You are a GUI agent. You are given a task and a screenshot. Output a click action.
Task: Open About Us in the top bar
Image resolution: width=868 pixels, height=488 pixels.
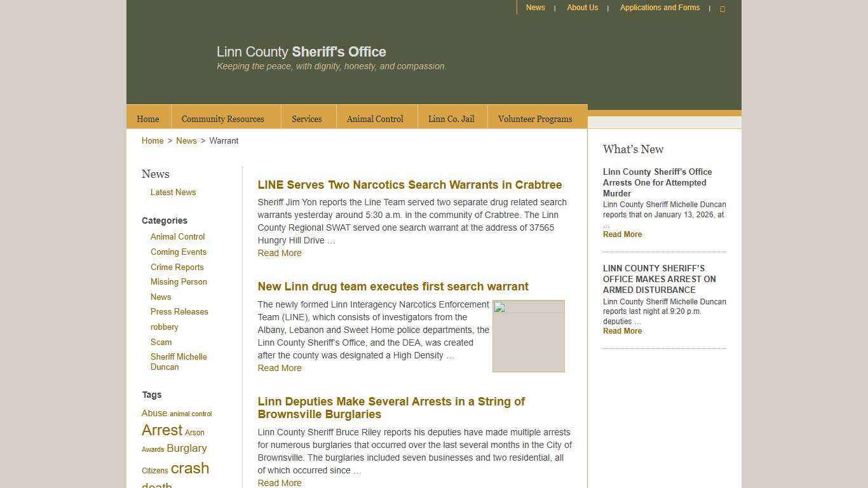coord(582,8)
